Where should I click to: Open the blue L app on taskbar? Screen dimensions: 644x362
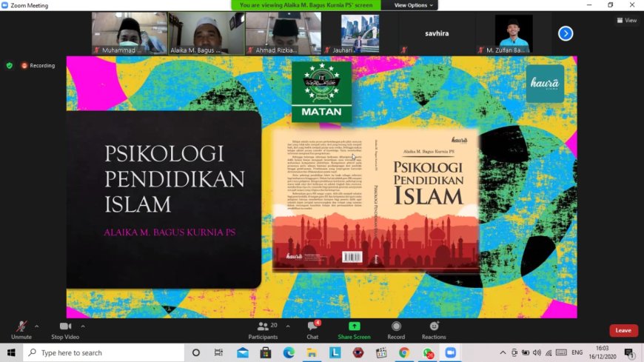[x=335, y=352]
